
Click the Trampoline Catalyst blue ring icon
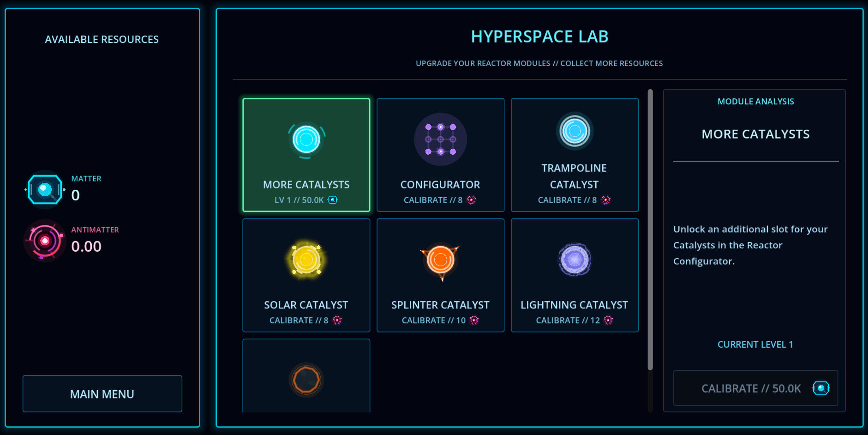pos(575,131)
